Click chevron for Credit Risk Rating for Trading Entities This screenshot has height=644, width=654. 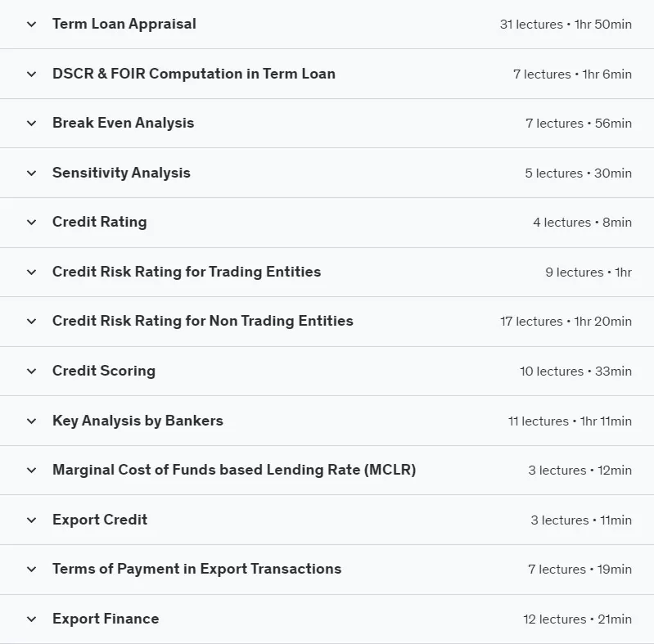pyautogui.click(x=31, y=272)
